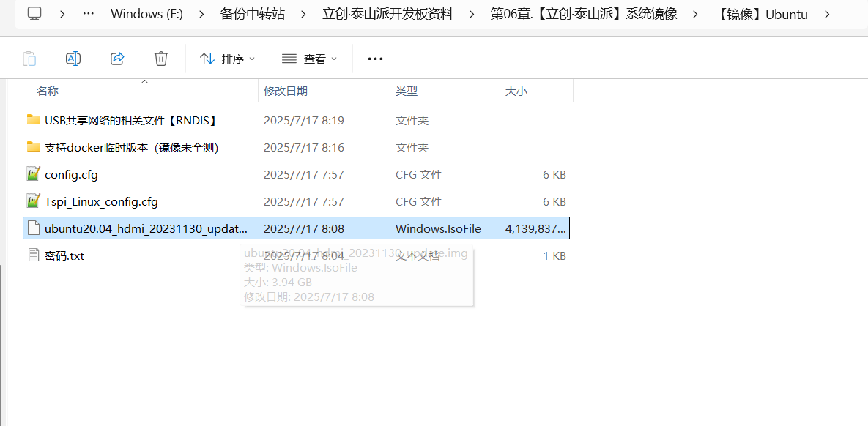Expand chevron after Windows (F:) breadcrumb
868x426 pixels.
point(201,14)
